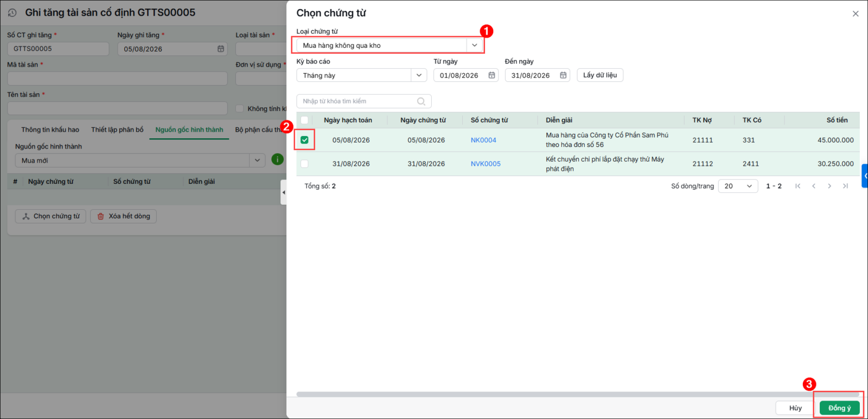This screenshot has height=419, width=868.
Task: Click the 45.000.000 amount cell
Action: pos(835,140)
